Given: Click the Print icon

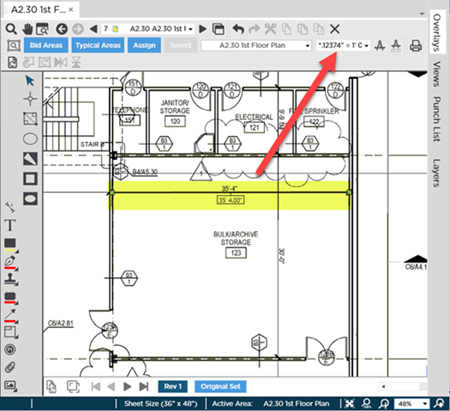Looking at the screenshot, I should (x=415, y=45).
